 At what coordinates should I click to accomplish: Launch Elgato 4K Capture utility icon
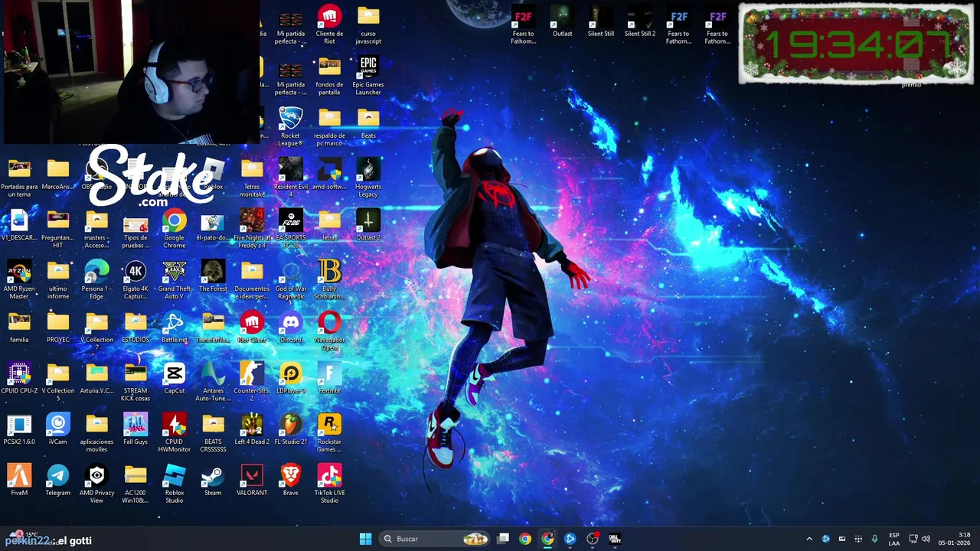pyautogui.click(x=136, y=272)
